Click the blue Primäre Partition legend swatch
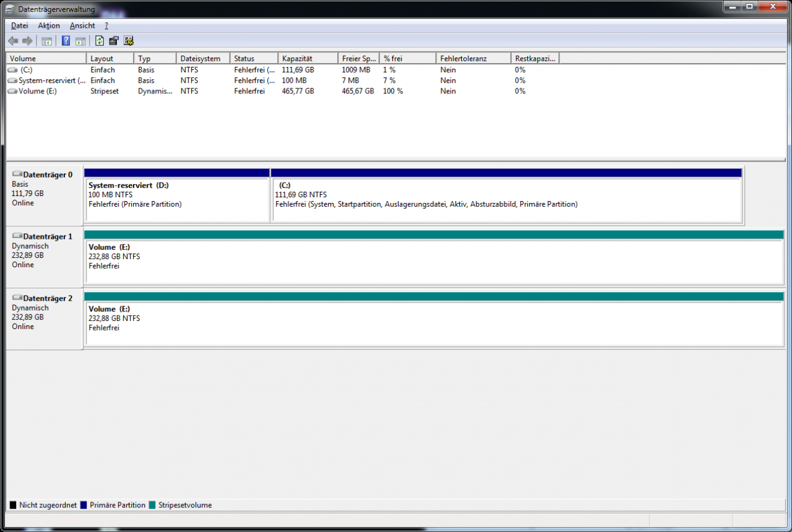This screenshot has width=792, height=532. 84,505
